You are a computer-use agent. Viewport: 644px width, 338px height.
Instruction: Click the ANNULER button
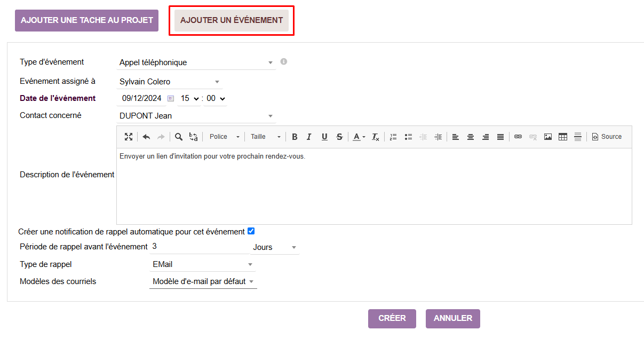453,318
